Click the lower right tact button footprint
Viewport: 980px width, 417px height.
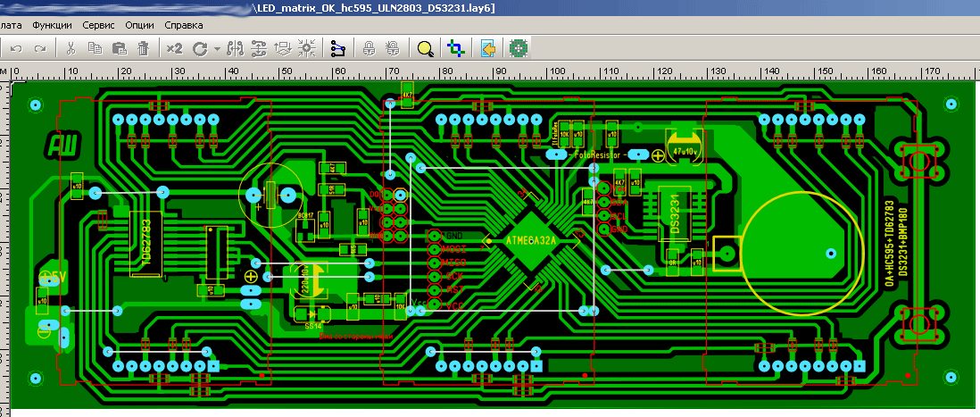918,325
